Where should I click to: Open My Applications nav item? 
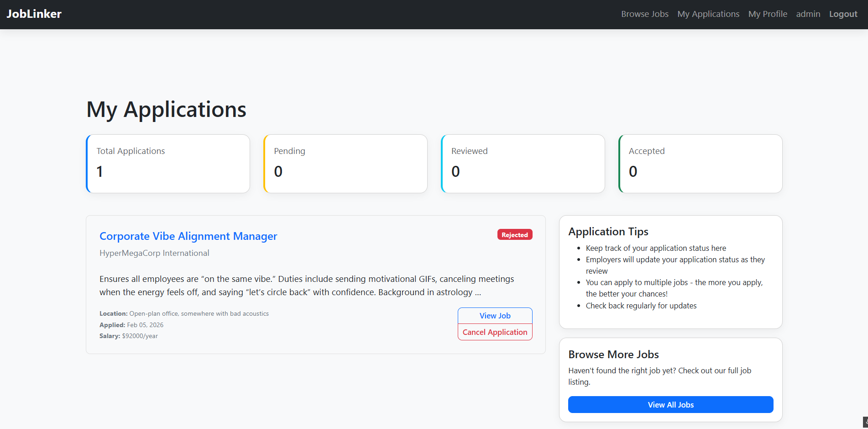(708, 14)
